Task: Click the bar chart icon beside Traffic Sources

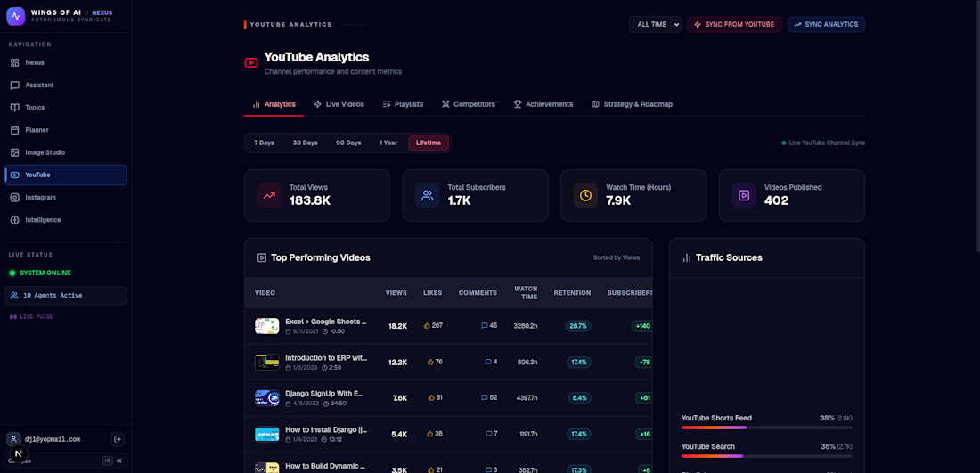Action: 687,257
